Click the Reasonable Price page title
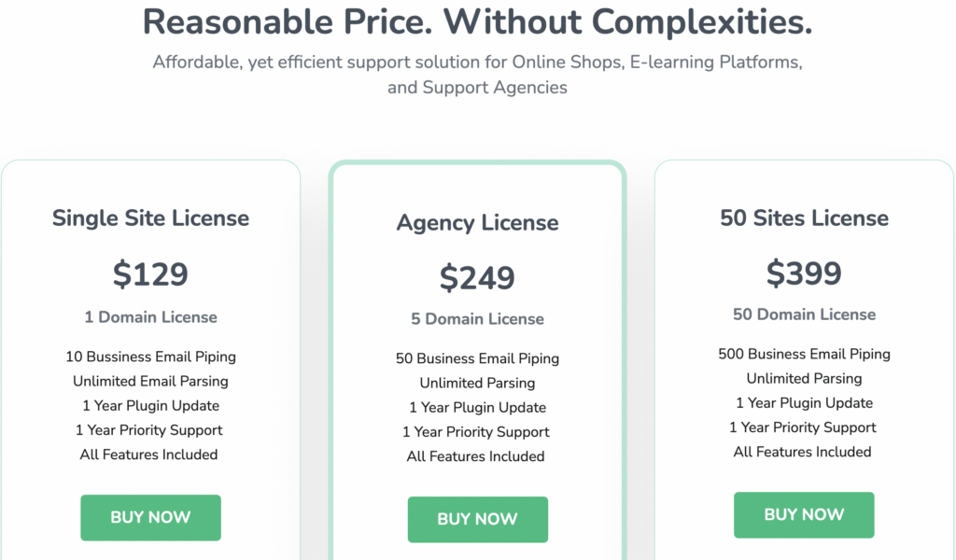 477,21
